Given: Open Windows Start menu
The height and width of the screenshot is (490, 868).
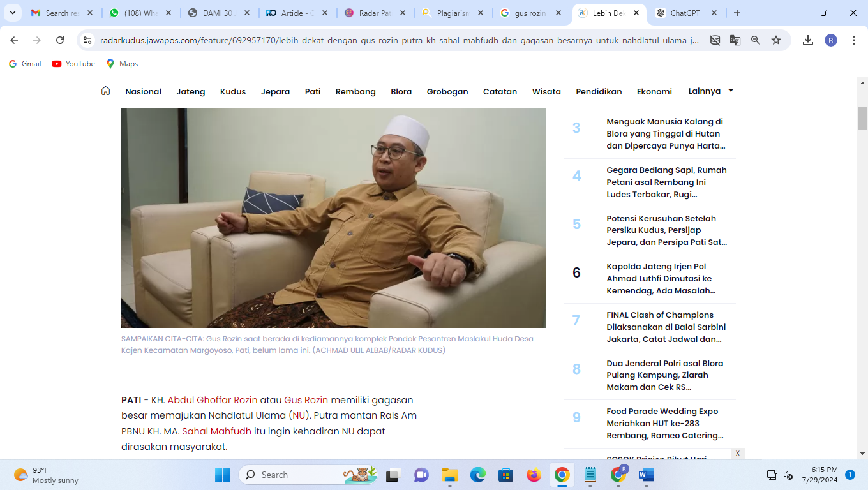Looking at the screenshot, I should point(222,475).
